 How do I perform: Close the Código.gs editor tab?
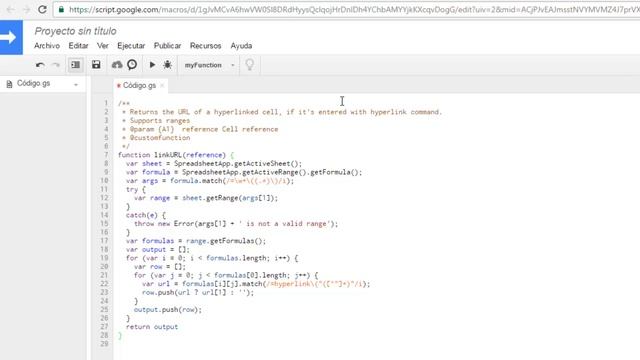point(162,85)
